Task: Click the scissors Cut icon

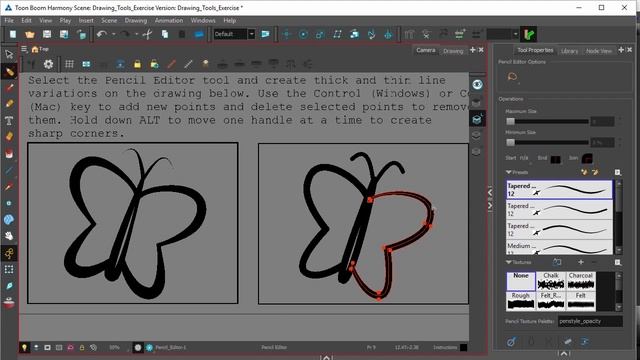Action: pyautogui.click(x=147, y=34)
